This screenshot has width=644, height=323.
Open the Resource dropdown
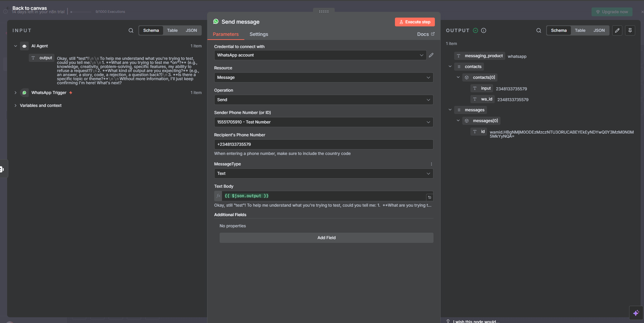[x=323, y=77]
